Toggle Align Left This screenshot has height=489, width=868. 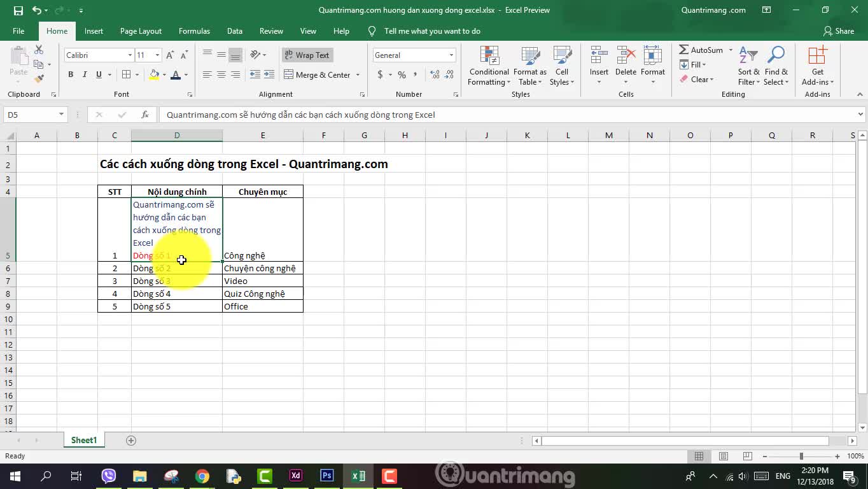[207, 74]
